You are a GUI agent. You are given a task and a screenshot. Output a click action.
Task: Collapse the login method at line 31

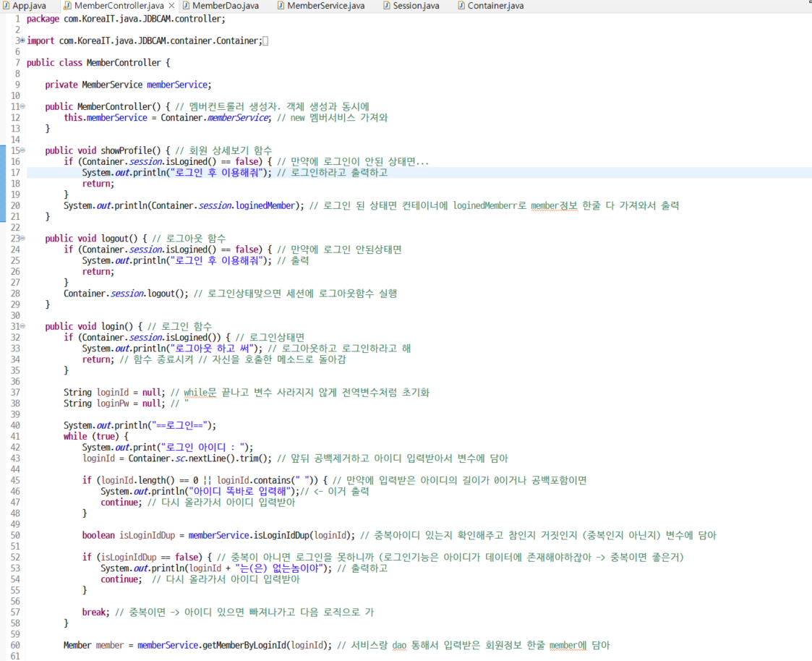pyautogui.click(x=22, y=326)
